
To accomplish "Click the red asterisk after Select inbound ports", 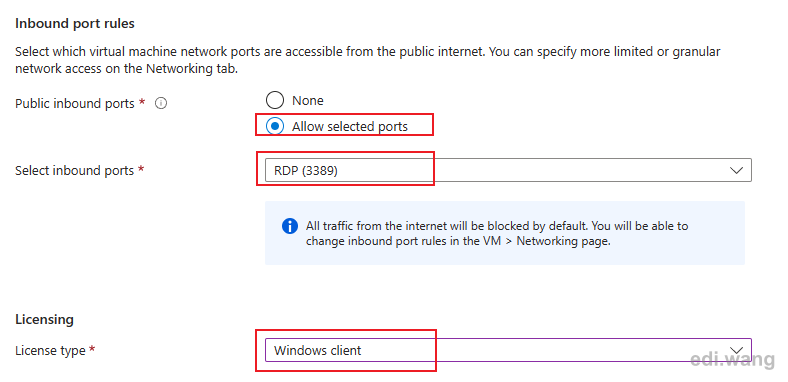I will (141, 169).
